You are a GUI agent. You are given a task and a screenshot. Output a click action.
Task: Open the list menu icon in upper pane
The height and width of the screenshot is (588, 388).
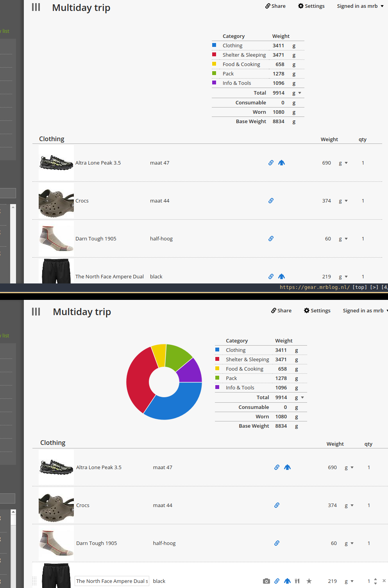[x=36, y=7]
